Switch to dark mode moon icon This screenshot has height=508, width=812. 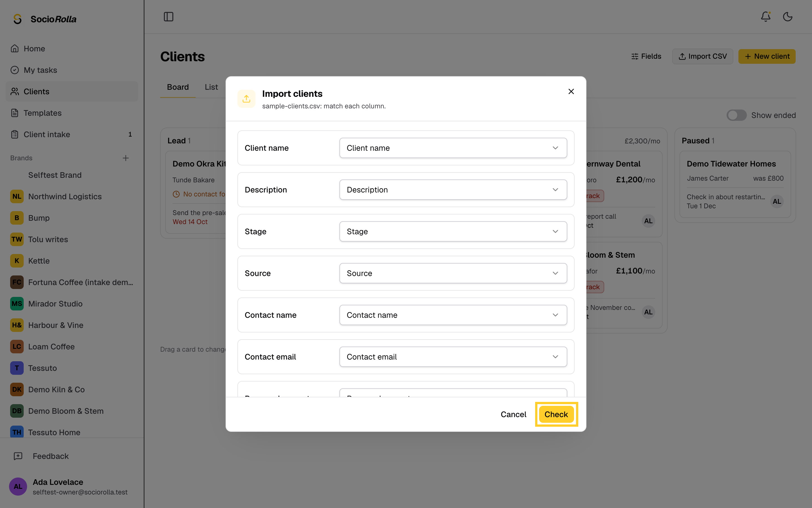coord(787,17)
